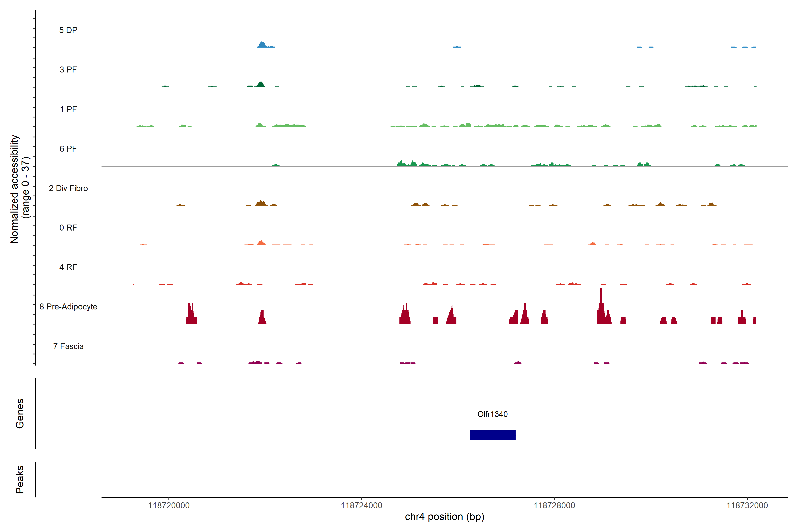Select the 5 DP track label

(68, 30)
